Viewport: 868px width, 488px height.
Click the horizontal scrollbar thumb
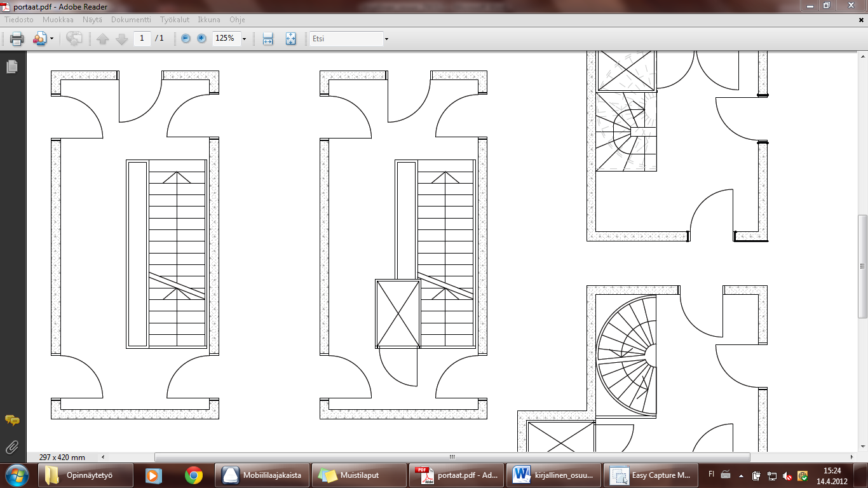click(x=452, y=457)
